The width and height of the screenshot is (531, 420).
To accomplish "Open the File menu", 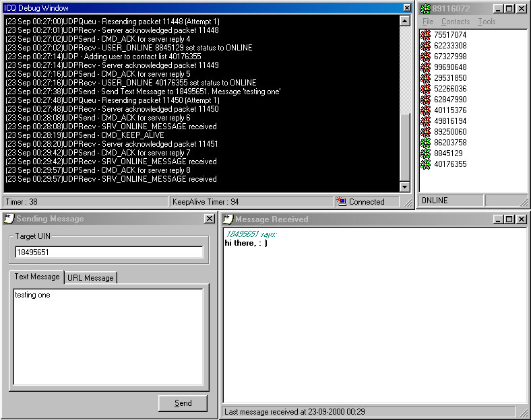I will 428,22.
